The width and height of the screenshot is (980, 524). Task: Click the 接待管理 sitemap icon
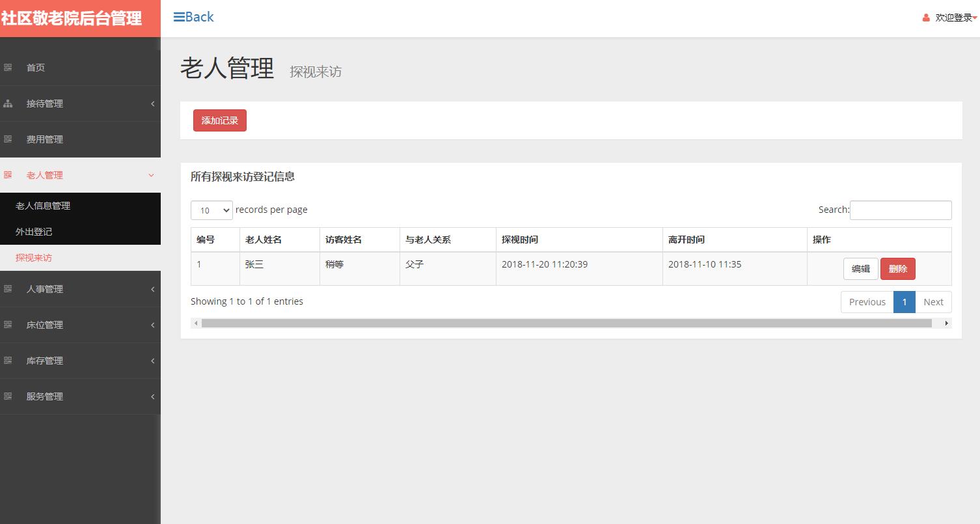pos(8,103)
